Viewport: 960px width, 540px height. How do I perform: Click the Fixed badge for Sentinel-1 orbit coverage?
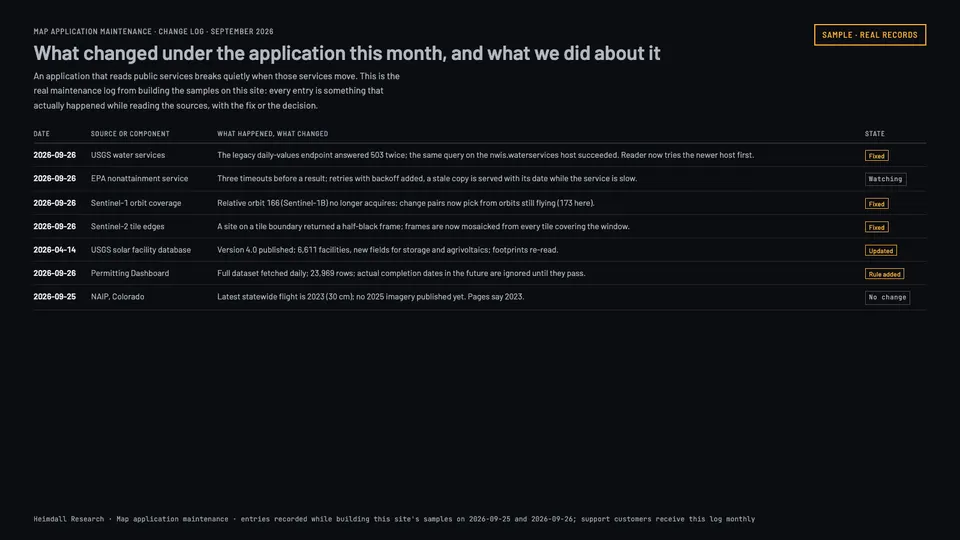(x=876, y=203)
